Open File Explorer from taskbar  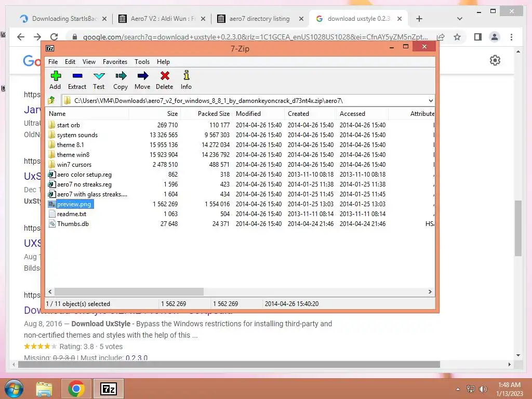[45, 389]
